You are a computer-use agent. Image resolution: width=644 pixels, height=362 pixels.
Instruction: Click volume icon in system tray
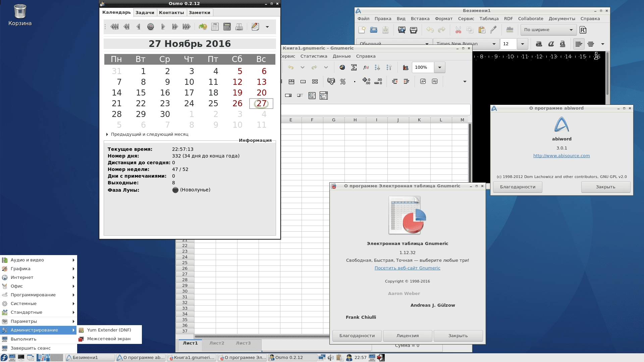coord(331,358)
